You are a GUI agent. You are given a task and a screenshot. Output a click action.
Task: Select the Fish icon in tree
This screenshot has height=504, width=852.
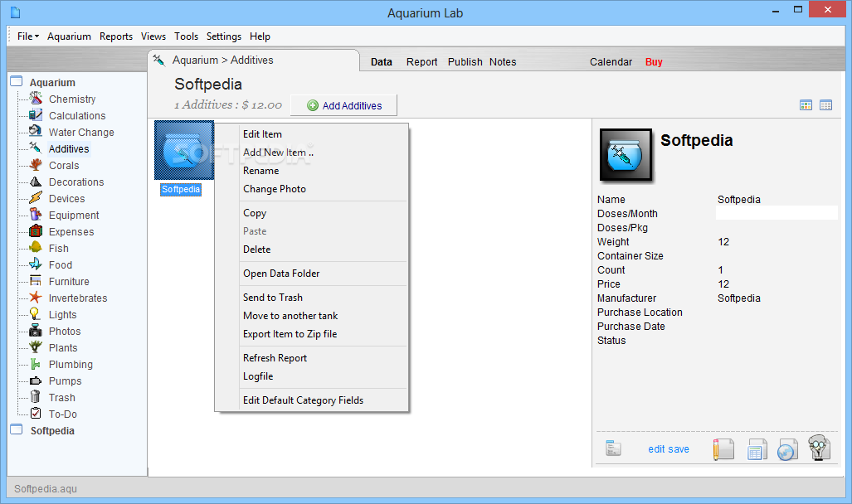36,248
